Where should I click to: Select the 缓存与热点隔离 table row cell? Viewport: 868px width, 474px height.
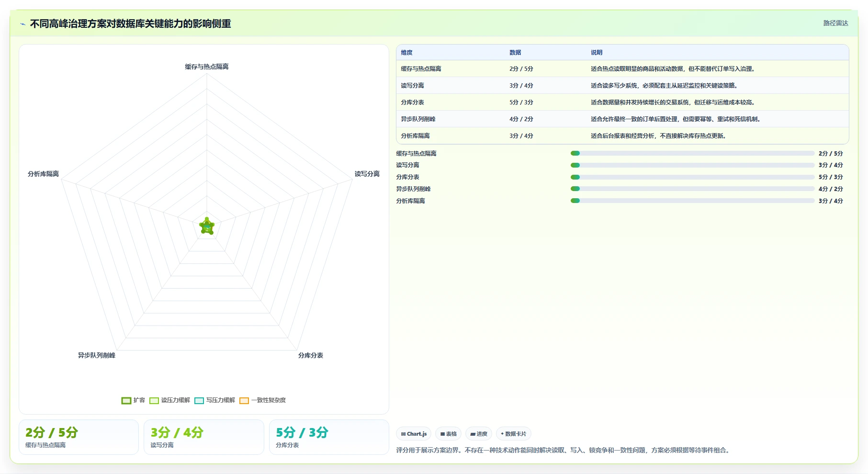[421, 69]
